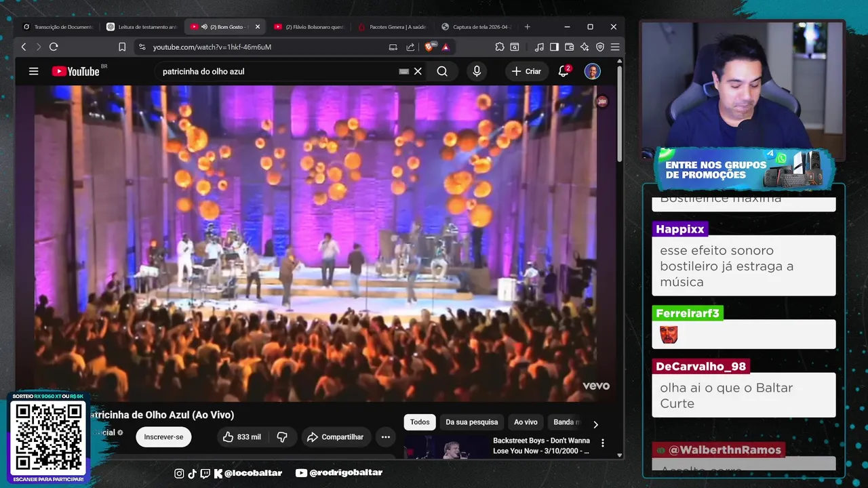
Task: Open the YouTube account avatar menu
Action: (x=593, y=71)
